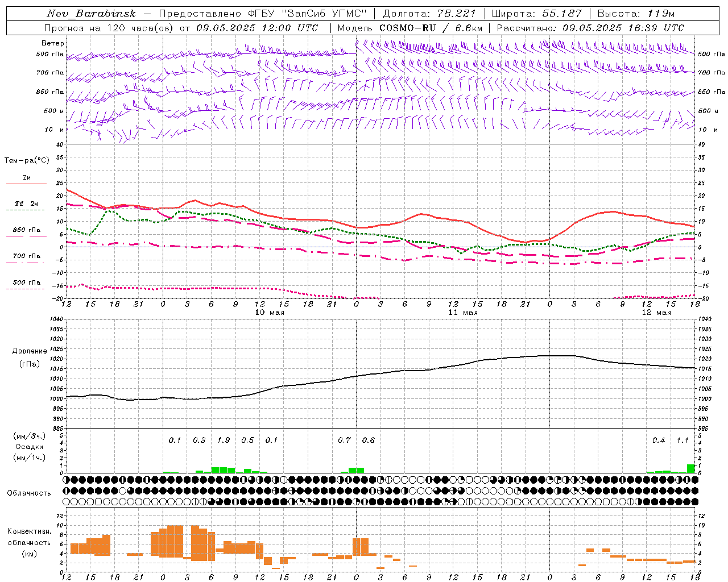Click the 11 мая date label
Image resolution: width=728 pixels, height=582 pixels.
pos(463,313)
